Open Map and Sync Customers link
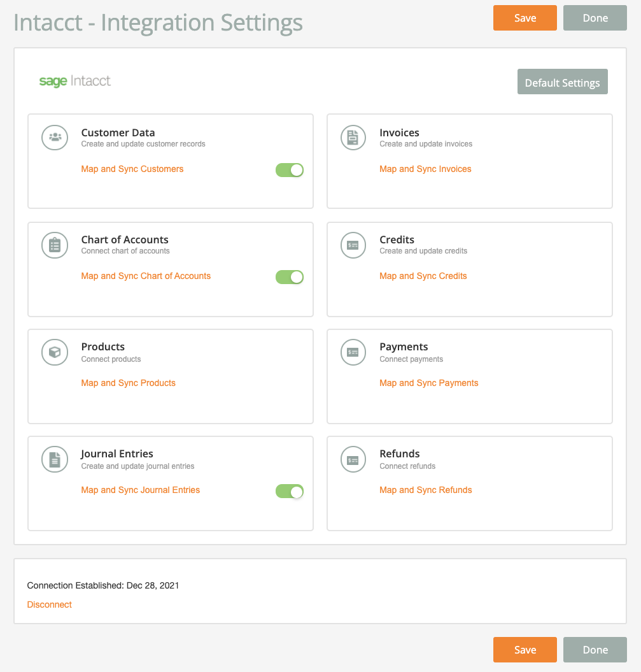 coord(132,169)
